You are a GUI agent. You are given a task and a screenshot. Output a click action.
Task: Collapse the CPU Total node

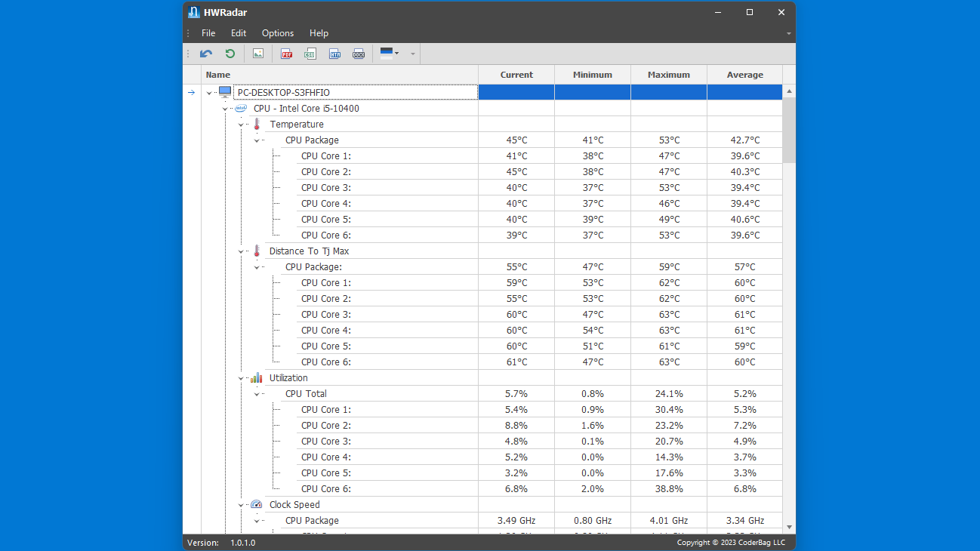[x=257, y=394]
